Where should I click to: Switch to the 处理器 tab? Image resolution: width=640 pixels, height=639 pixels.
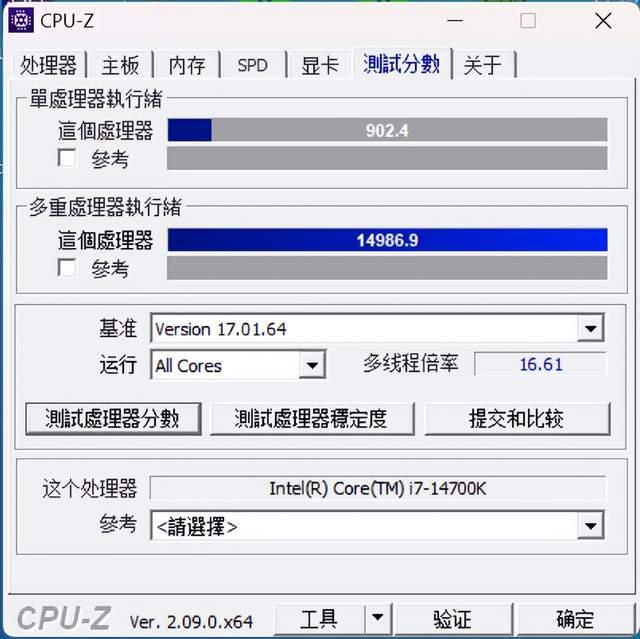(x=48, y=65)
